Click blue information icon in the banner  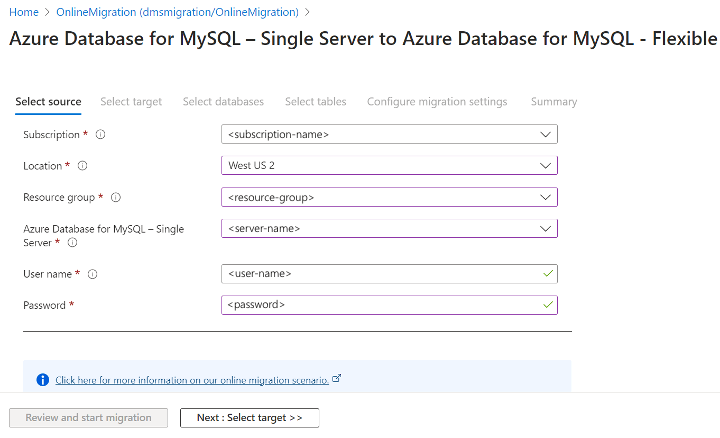pyautogui.click(x=43, y=380)
